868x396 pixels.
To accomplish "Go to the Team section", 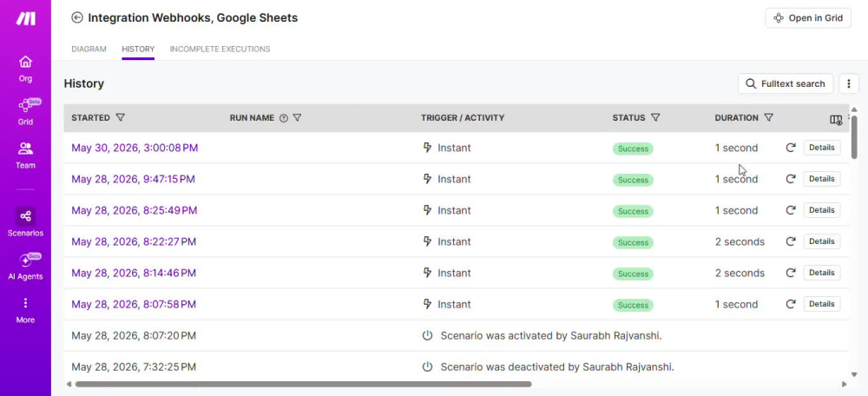I will [x=25, y=155].
